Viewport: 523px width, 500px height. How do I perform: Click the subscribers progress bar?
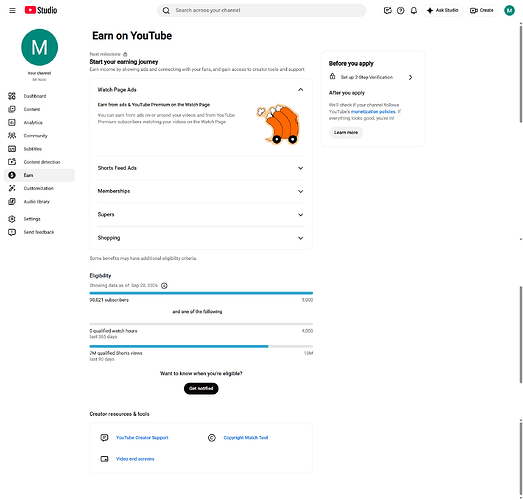201,293
